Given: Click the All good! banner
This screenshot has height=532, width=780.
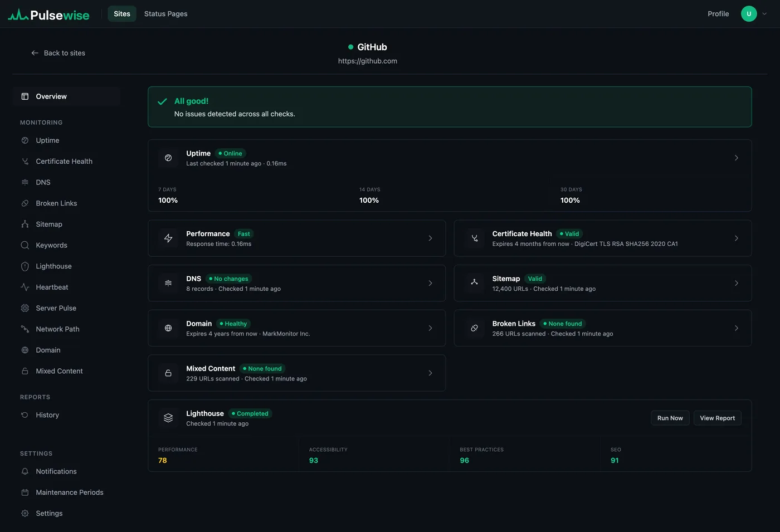Looking at the screenshot, I should tap(450, 107).
